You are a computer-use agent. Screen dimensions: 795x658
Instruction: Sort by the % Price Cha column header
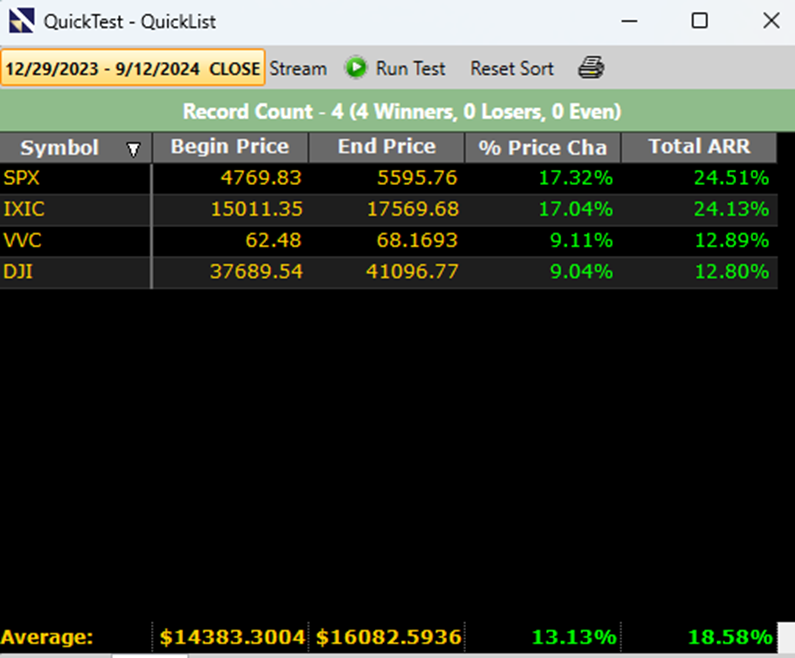tap(542, 147)
